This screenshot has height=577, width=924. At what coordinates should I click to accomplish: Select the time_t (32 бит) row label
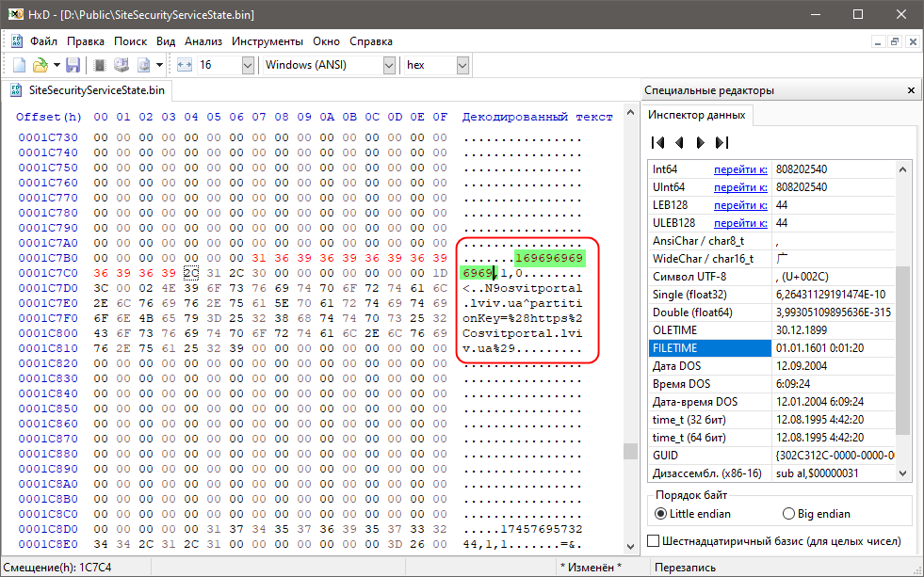(689, 420)
